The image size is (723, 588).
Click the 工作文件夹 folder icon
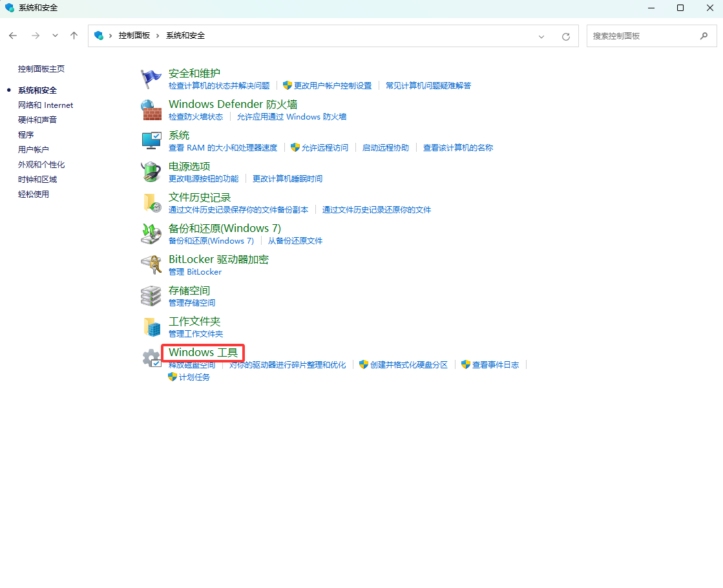pyautogui.click(x=152, y=327)
